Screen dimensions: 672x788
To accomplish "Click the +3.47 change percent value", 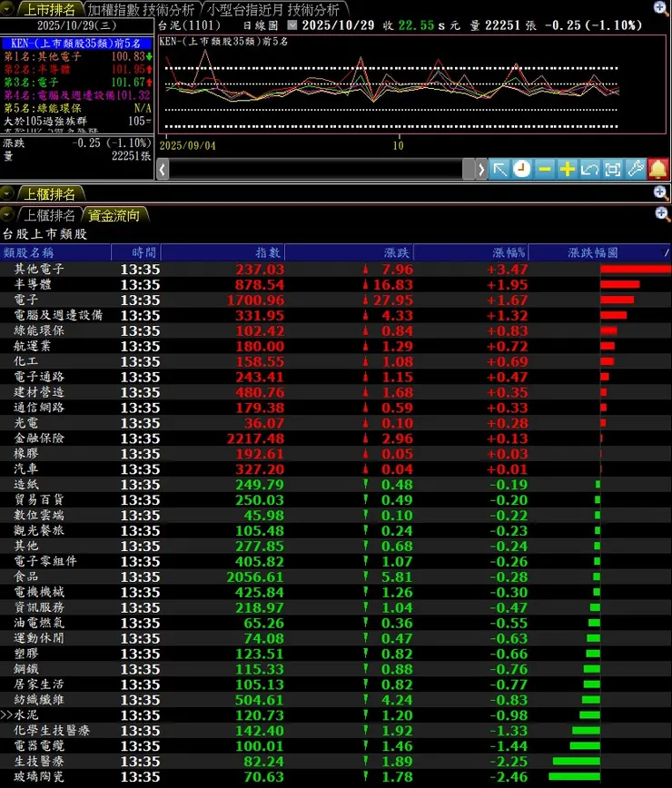I will (507, 270).
